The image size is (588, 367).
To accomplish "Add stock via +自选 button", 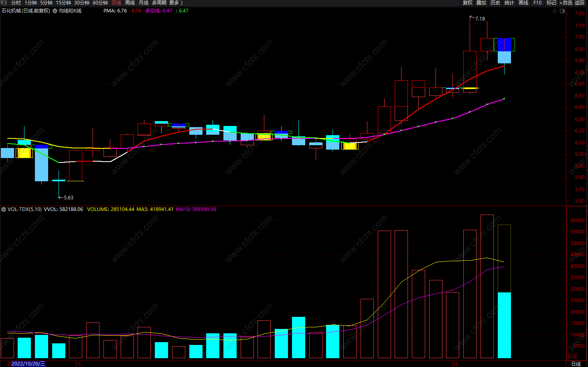I will tap(566, 3).
